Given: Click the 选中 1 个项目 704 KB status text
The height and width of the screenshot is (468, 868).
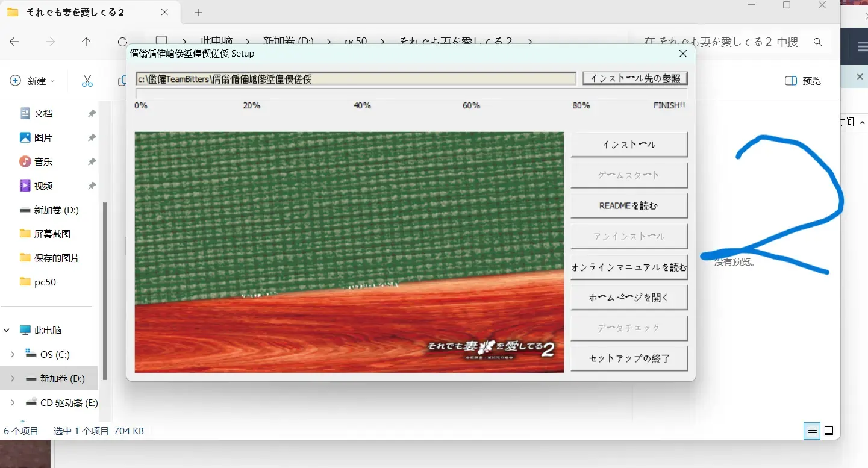Looking at the screenshot, I should (x=98, y=431).
